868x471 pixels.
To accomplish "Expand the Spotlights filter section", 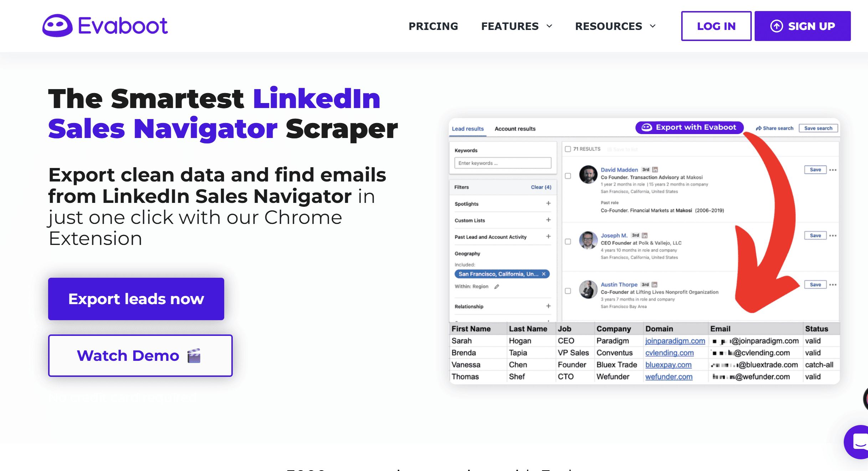I will [548, 203].
